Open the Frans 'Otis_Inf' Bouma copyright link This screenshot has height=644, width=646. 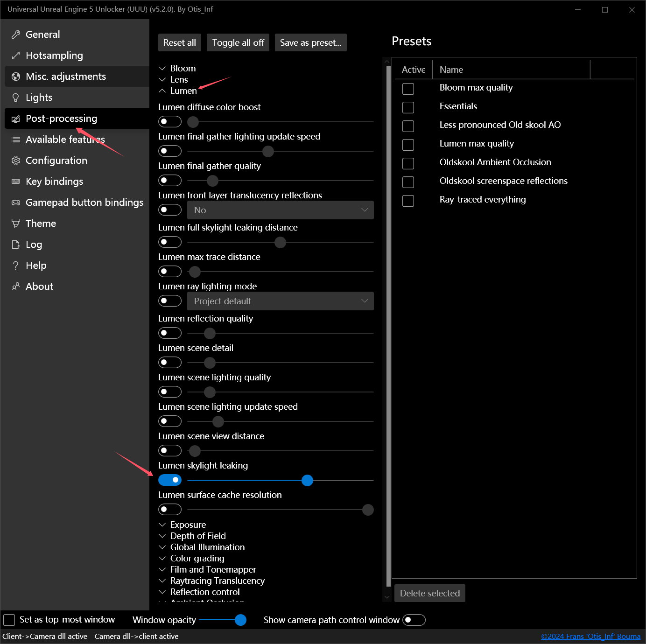point(591,637)
